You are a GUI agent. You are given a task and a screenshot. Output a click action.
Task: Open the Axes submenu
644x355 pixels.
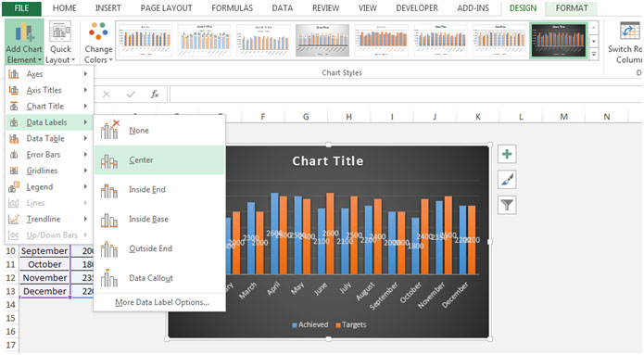click(x=49, y=74)
